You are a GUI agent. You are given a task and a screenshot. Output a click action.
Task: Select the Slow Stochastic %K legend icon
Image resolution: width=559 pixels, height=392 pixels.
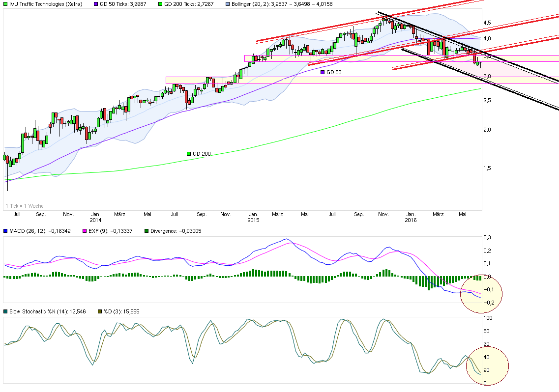click(x=6, y=311)
